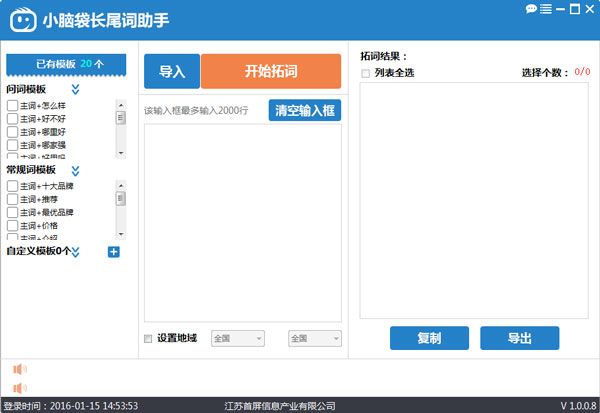
Task: Check the 主词+好不好 template
Action: point(12,119)
